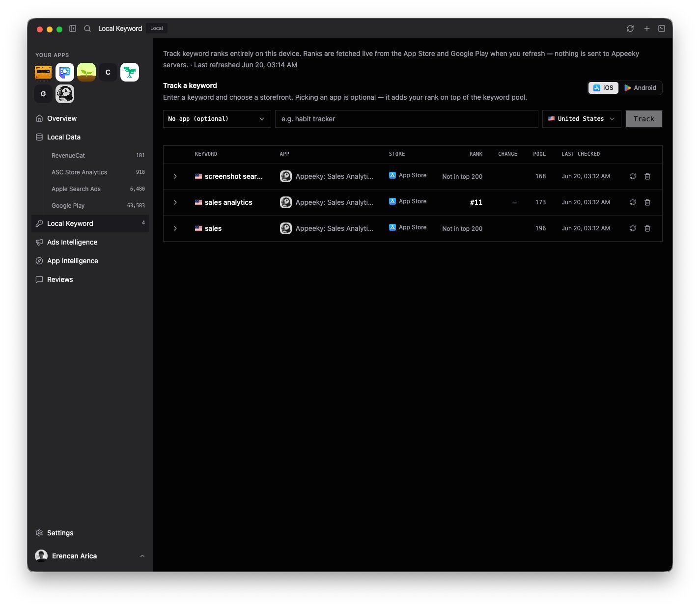Screen dimensions: 700x608
Task: Open App Intelligence in the sidebar
Action: [90, 261]
